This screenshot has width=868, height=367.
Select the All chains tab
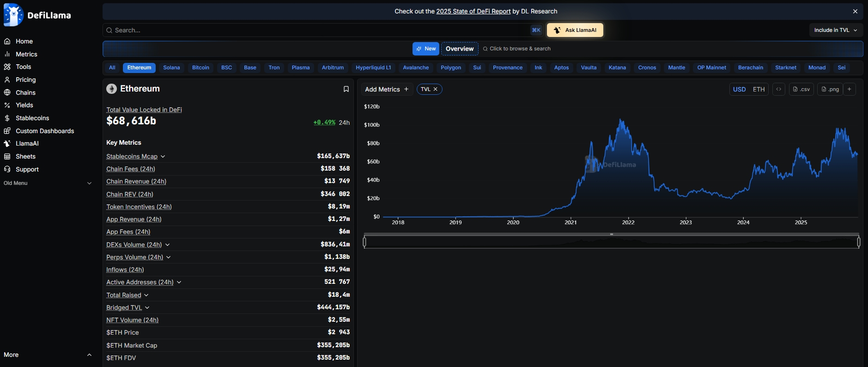[112, 67]
